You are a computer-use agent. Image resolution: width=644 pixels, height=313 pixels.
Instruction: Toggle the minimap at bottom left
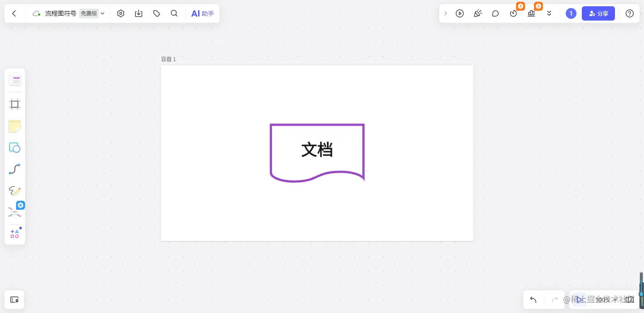coord(15,300)
